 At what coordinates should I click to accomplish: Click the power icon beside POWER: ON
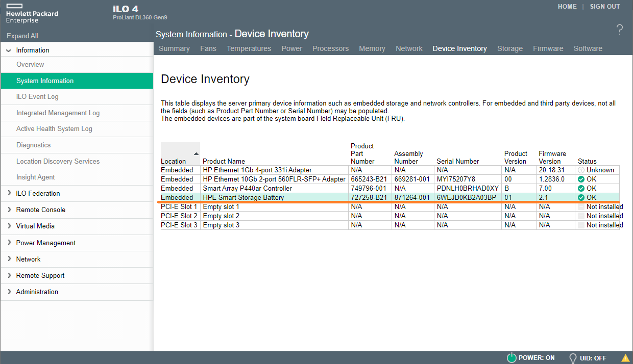(x=511, y=357)
